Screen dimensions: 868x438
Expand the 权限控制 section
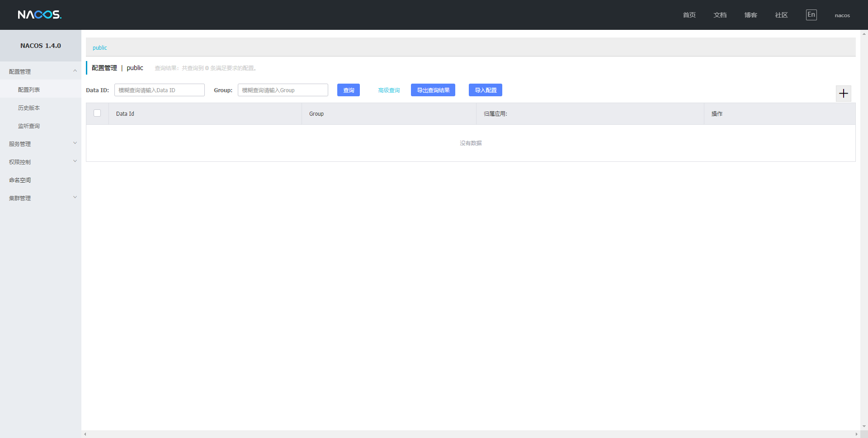tap(41, 162)
